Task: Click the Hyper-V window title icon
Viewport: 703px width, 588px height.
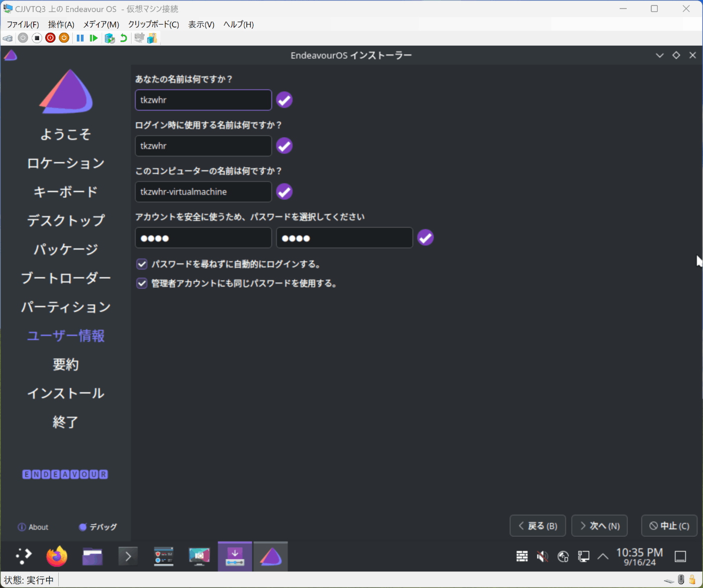Action: coord(8,9)
